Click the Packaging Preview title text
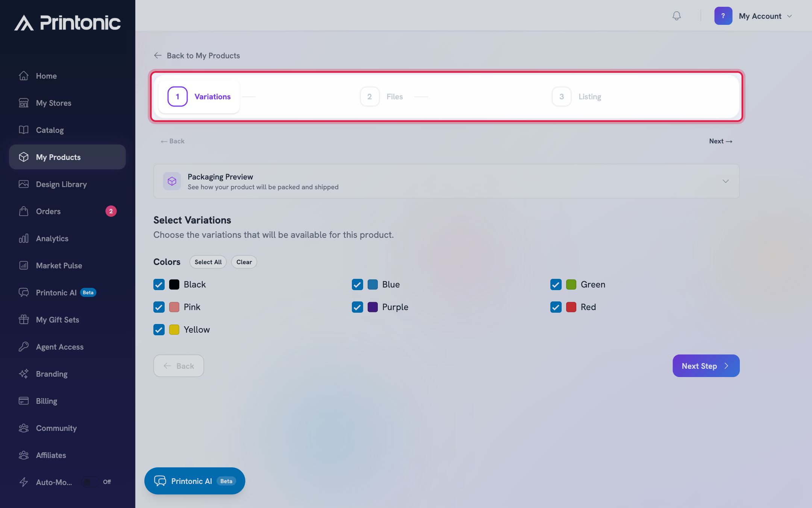This screenshot has width=812, height=508. pyautogui.click(x=220, y=176)
